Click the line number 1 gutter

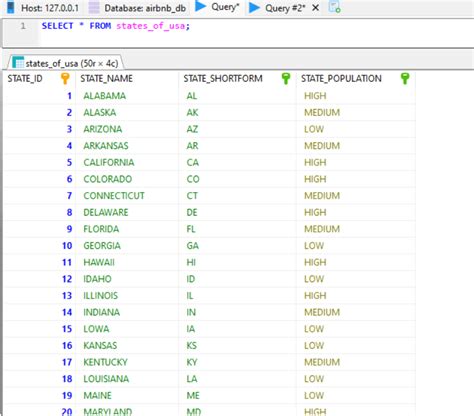click(23, 26)
